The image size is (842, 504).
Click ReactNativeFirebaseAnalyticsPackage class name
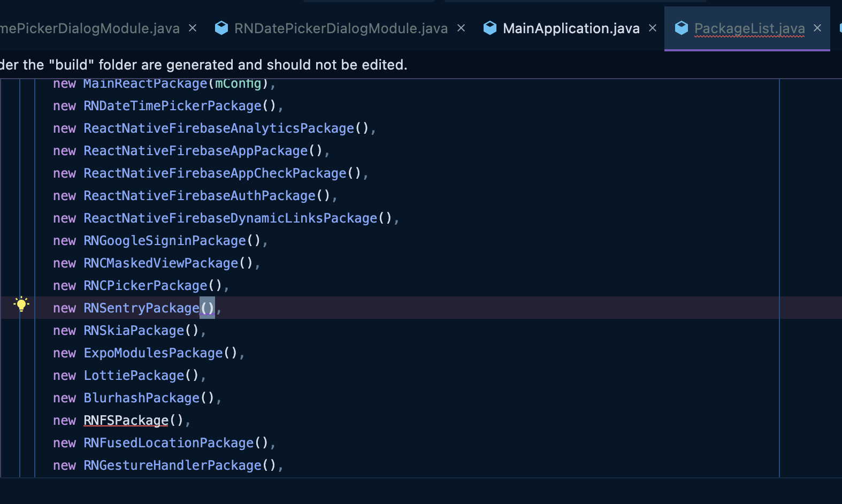pos(219,128)
